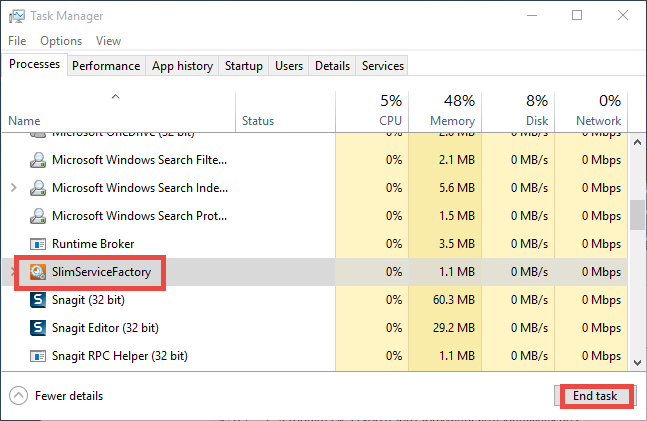Click Snagit Editor's 0 Mbps network value
This screenshot has width=647, height=421.
pos(601,328)
